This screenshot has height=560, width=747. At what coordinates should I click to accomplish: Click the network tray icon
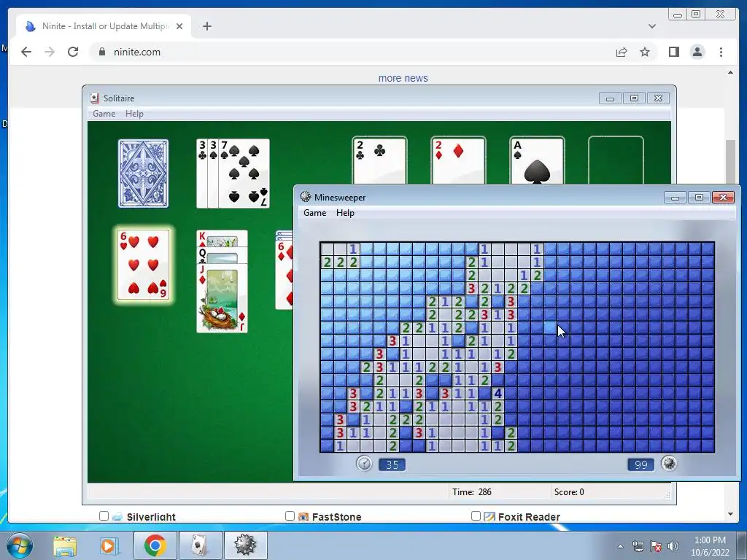click(x=638, y=546)
